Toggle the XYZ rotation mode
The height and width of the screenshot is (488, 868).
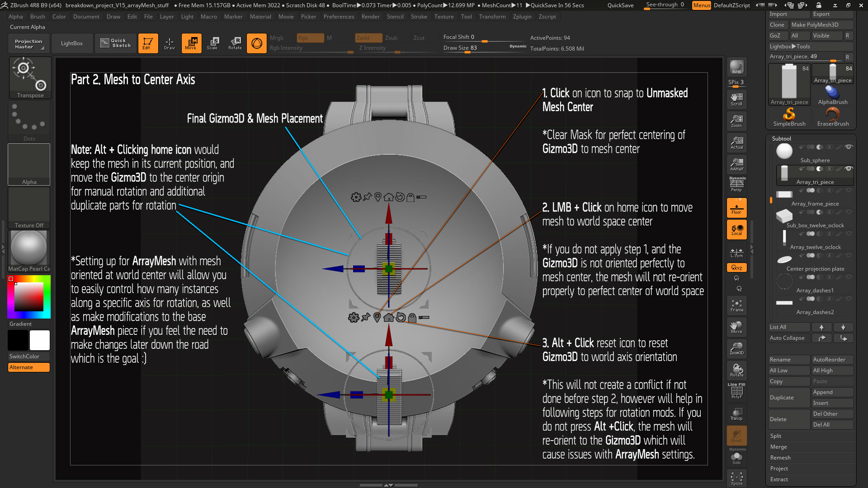736,267
